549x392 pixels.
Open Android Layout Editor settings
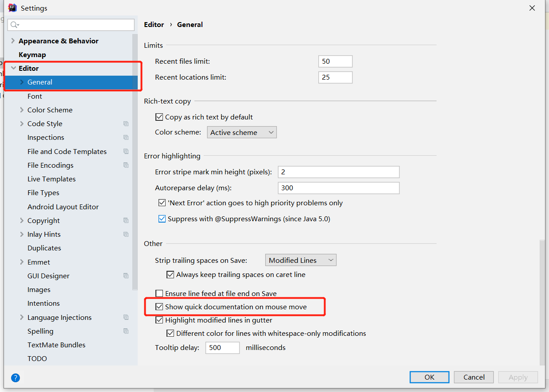click(63, 207)
